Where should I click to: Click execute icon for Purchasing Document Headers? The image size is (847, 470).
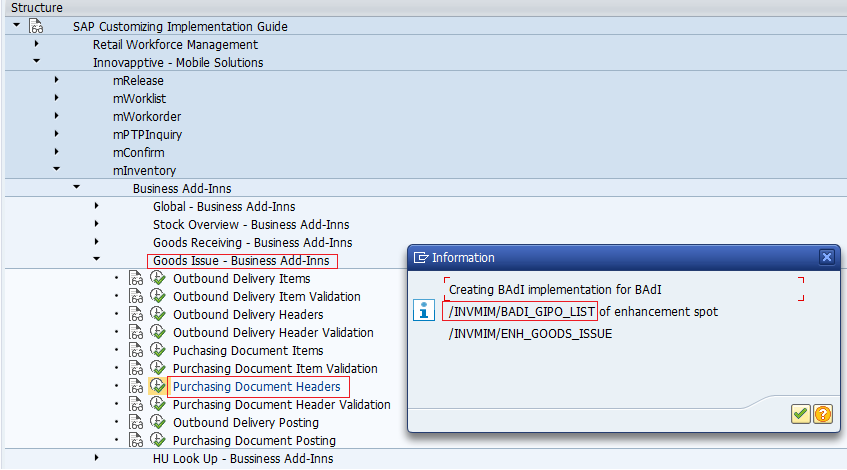point(158,387)
